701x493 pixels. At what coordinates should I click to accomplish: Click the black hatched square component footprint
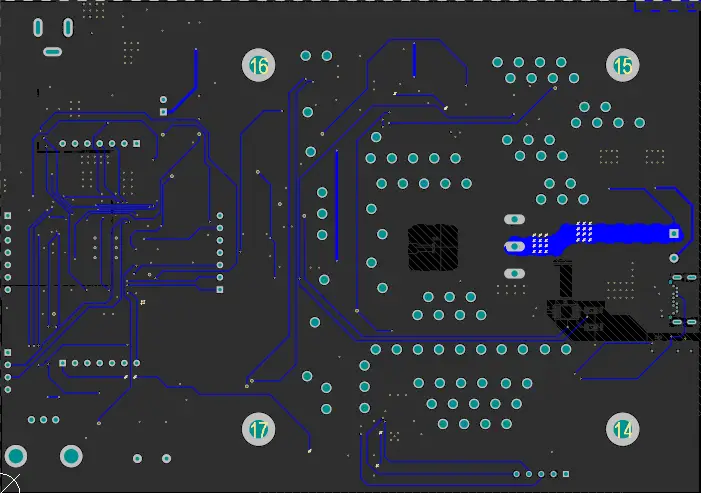433,247
